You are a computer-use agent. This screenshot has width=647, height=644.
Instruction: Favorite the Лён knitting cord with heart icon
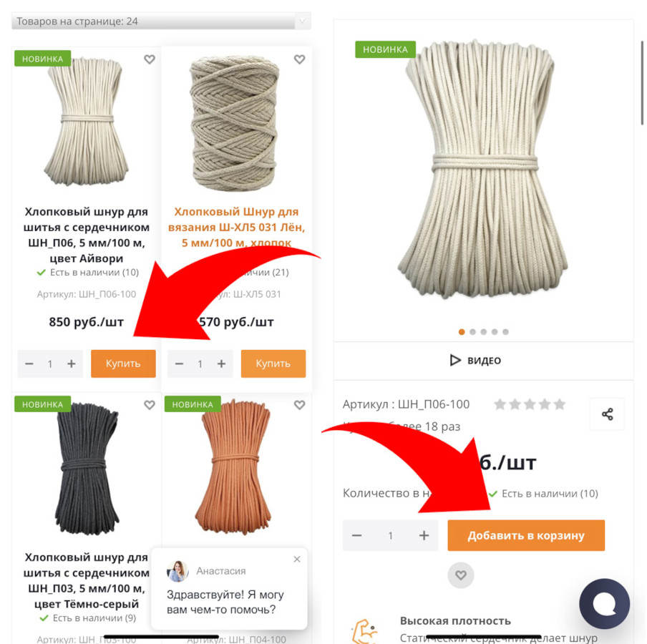click(300, 59)
